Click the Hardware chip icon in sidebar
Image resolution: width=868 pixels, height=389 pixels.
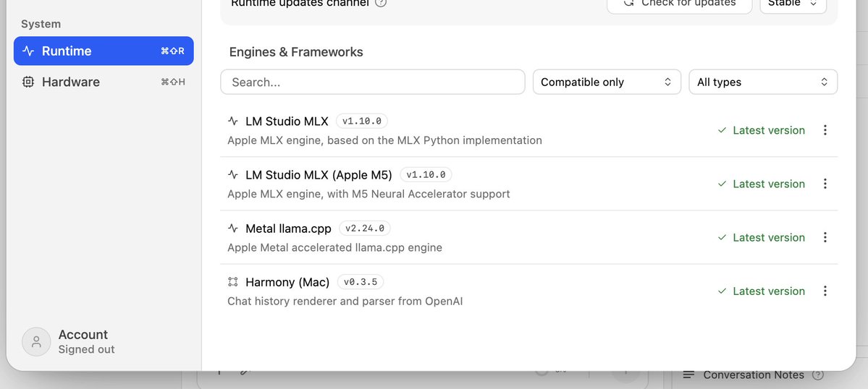pos(28,82)
